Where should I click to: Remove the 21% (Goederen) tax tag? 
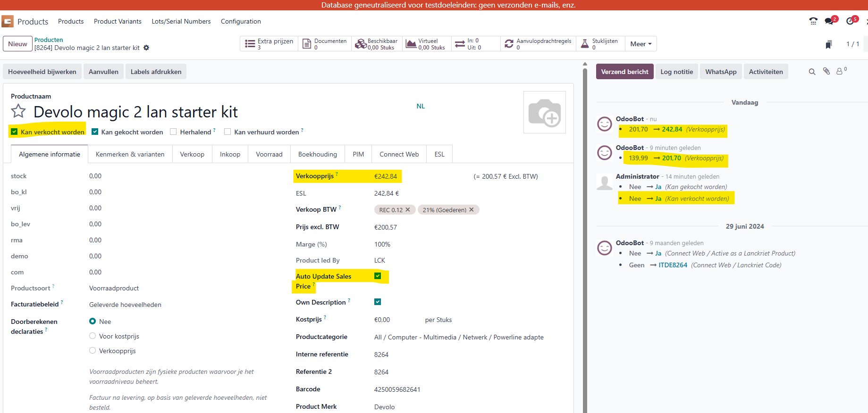472,210
